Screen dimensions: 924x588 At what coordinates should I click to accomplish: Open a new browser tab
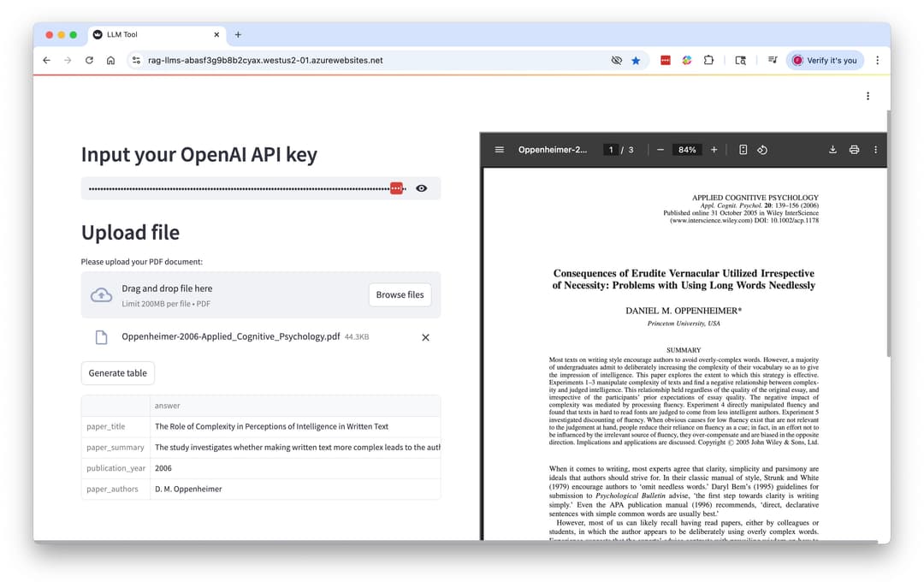238,35
